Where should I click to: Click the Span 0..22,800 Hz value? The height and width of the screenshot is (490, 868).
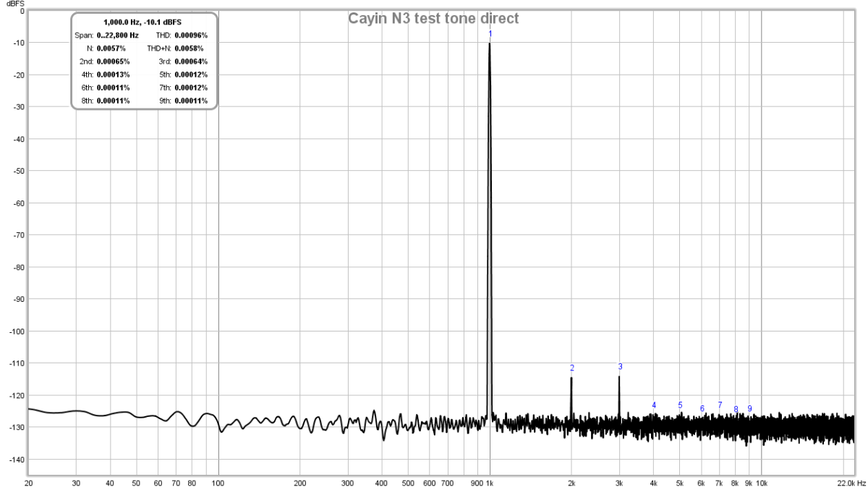117,35
